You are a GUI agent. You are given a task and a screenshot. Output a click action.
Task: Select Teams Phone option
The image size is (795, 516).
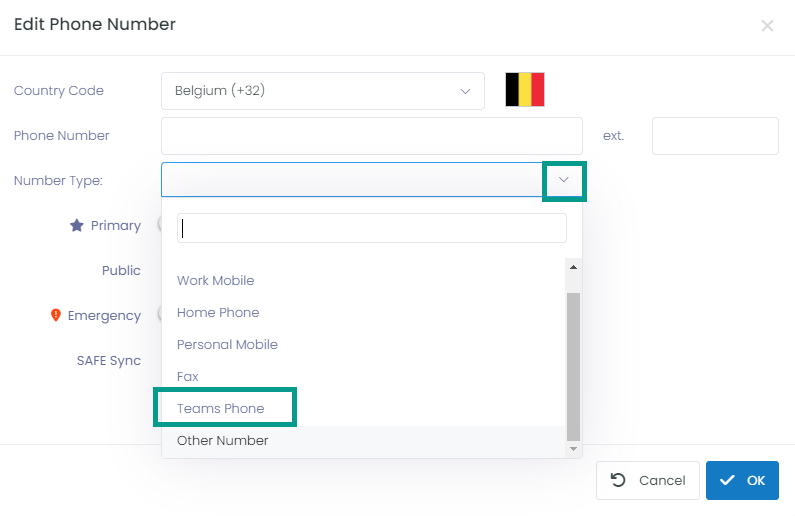[x=221, y=408]
